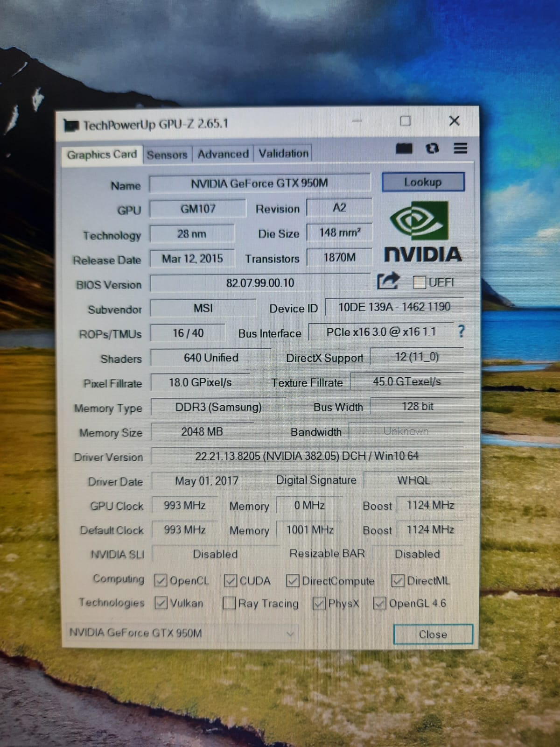The image size is (560, 747).
Task: Click the Pixel Fillrate field 18.0 GPixel/s
Action: pyautogui.click(x=200, y=382)
